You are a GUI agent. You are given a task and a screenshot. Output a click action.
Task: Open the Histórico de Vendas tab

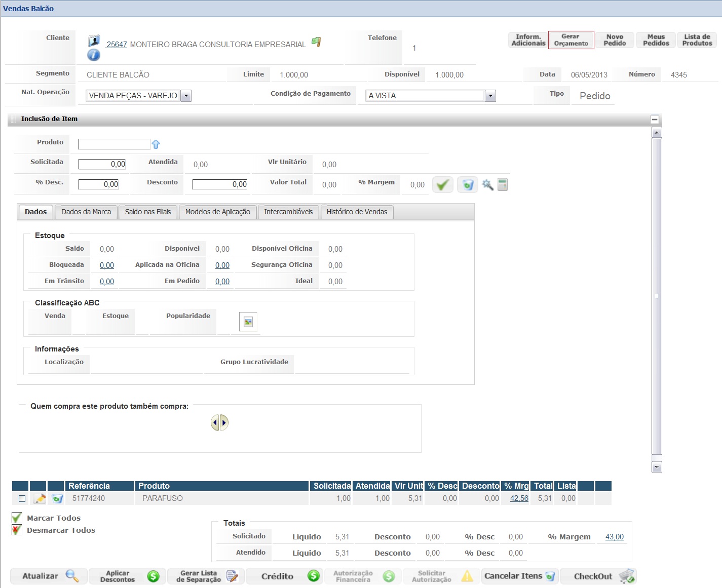click(357, 212)
